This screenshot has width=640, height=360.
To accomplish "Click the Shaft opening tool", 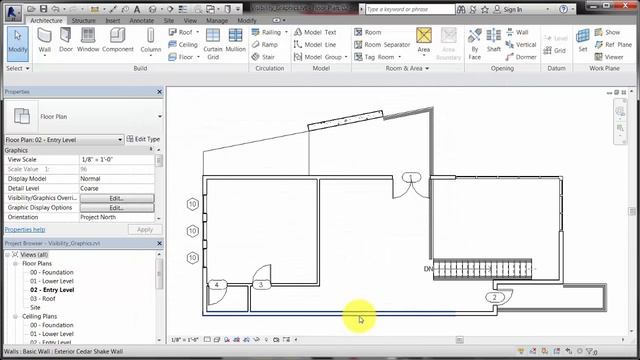I will 493,41.
